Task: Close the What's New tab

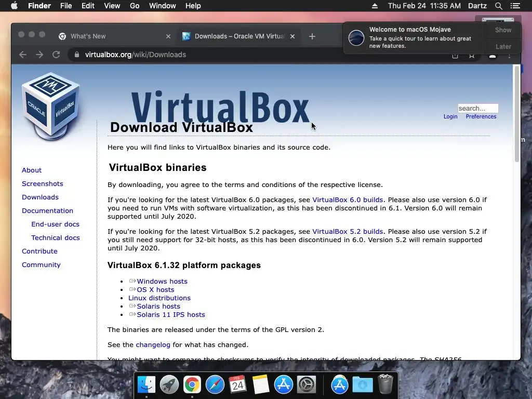Action: pos(168,36)
